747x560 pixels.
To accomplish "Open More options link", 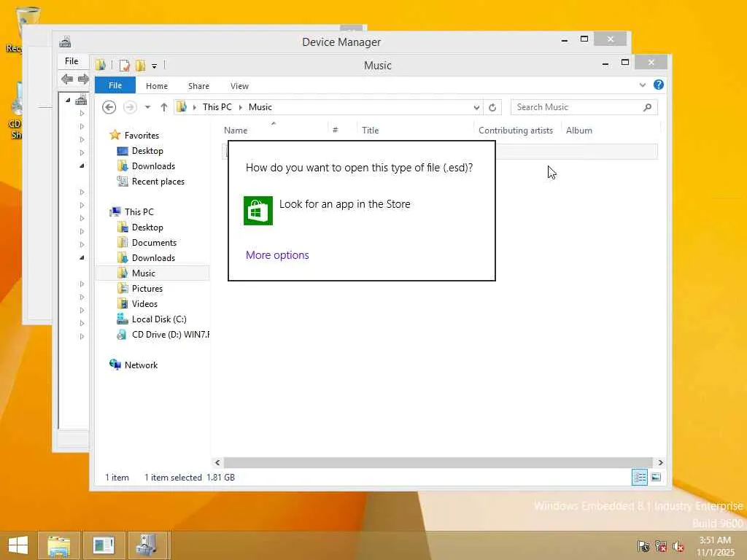I will [x=277, y=255].
